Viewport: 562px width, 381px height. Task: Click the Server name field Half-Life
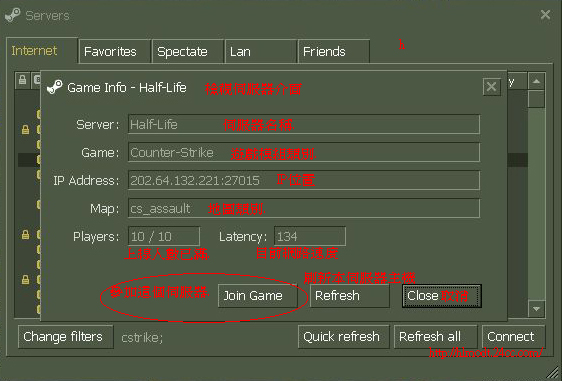pyautogui.click(x=304, y=124)
